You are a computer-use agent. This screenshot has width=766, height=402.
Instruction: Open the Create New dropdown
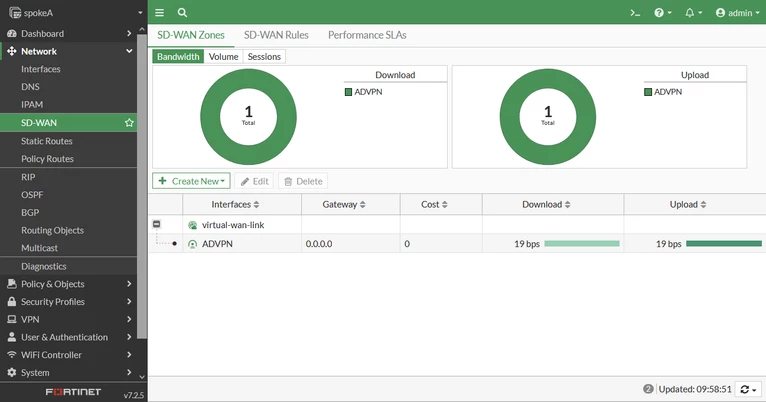(191, 181)
